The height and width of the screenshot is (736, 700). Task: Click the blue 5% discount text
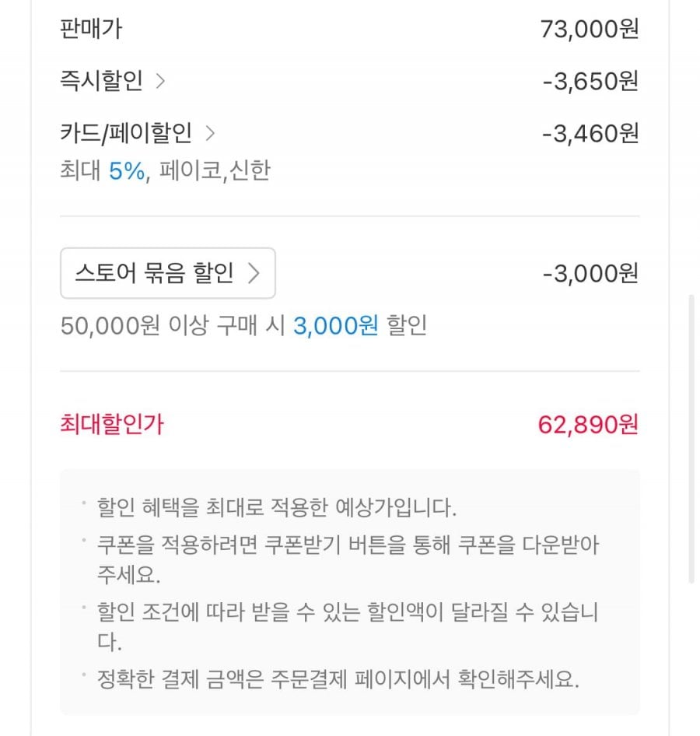pyautogui.click(x=127, y=171)
